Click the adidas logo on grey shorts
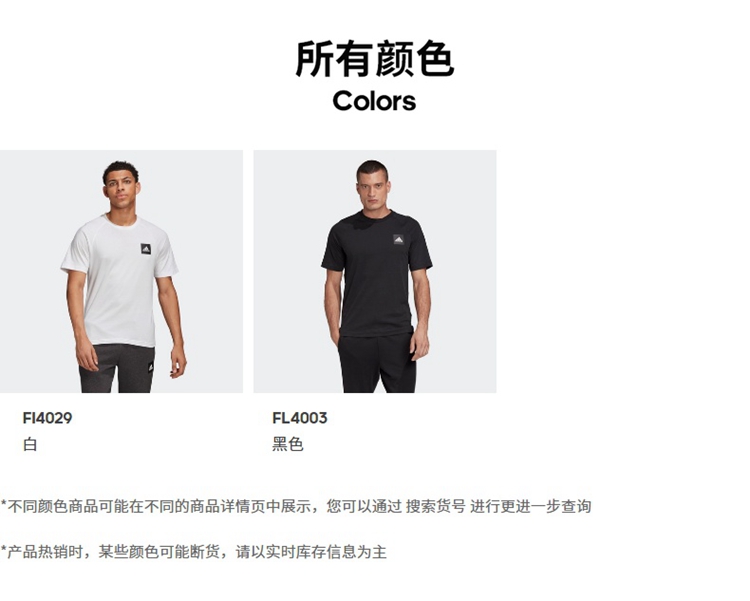 click(151, 367)
